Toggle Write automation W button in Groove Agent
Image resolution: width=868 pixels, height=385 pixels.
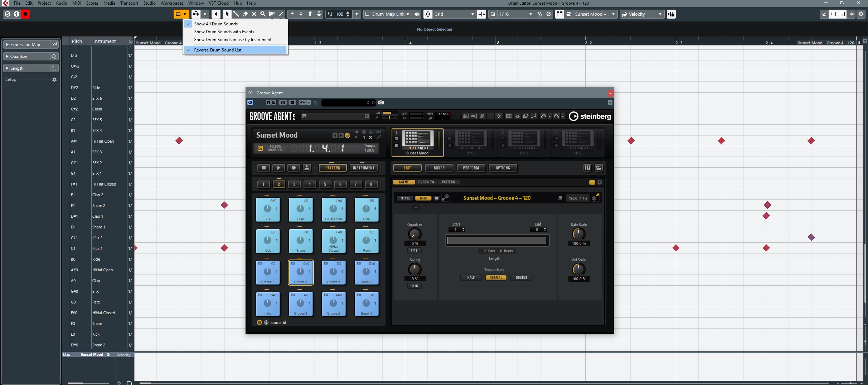274,103
